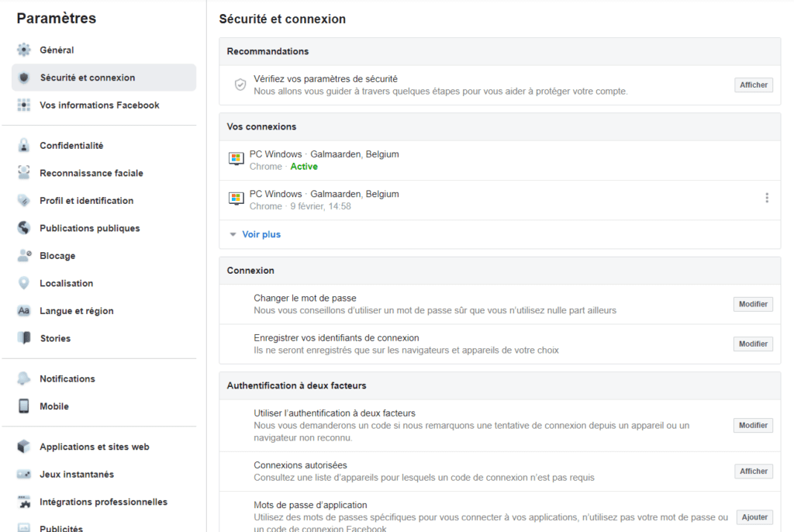Click 'Connexions autorisées' row title
This screenshot has width=794, height=532.
point(300,465)
